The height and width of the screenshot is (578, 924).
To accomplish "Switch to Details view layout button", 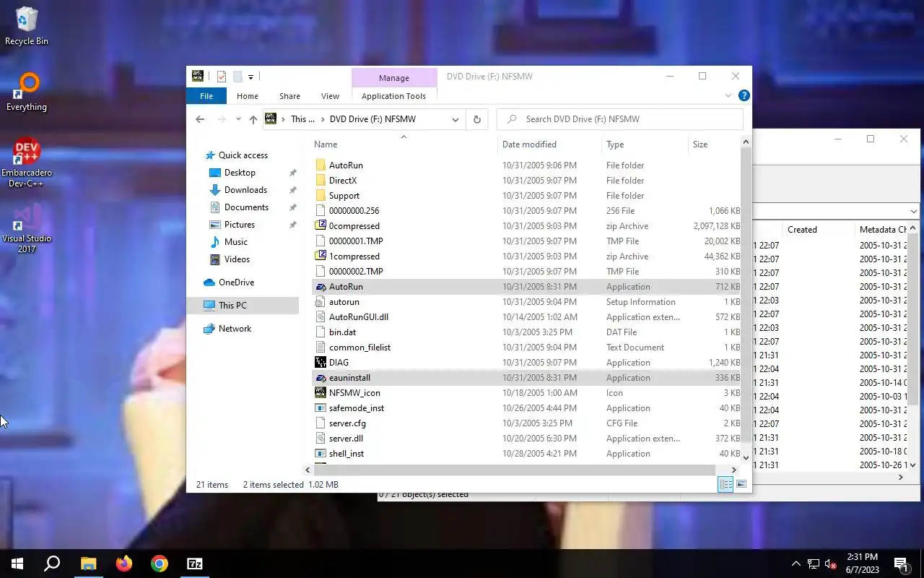I will 725,484.
